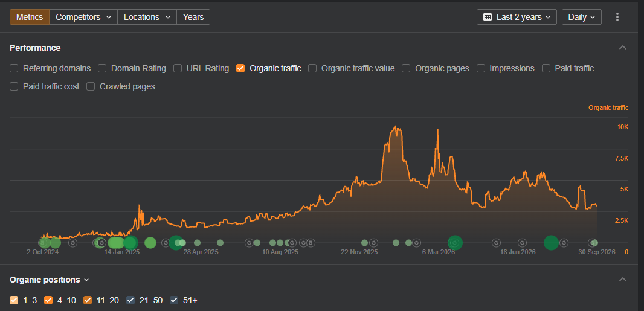Click the orange Organic traffic axis label
The image size is (644, 311).
[x=608, y=108]
